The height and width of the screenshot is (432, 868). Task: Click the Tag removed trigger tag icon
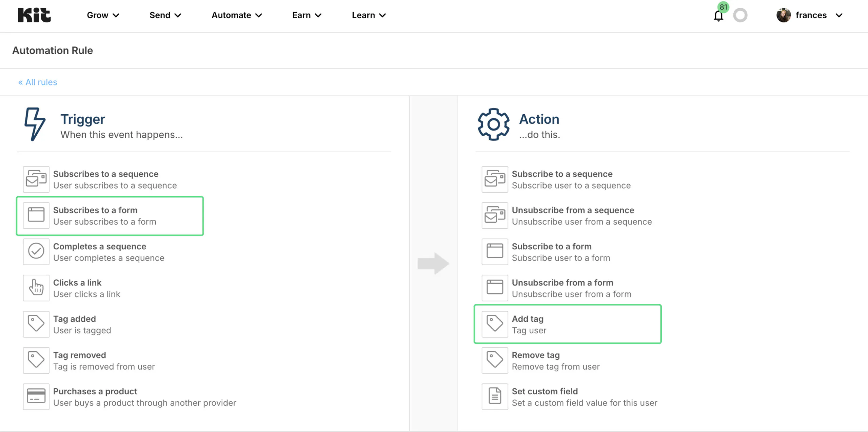pyautogui.click(x=36, y=360)
